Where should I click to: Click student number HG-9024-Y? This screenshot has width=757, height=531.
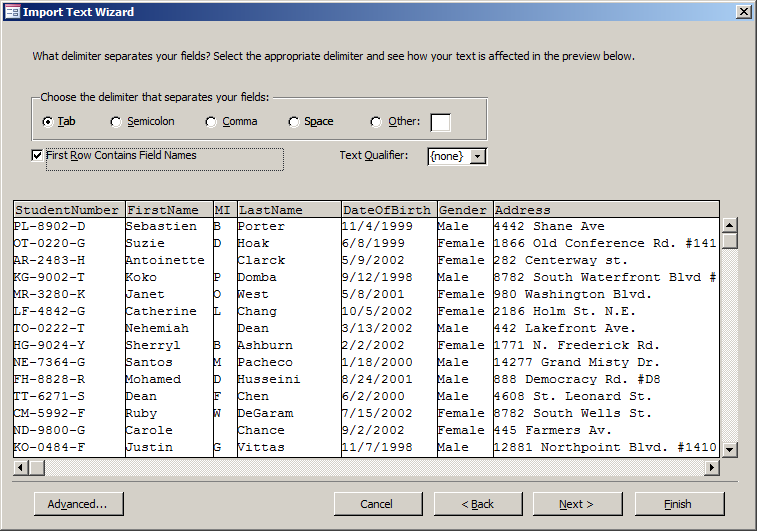50,345
